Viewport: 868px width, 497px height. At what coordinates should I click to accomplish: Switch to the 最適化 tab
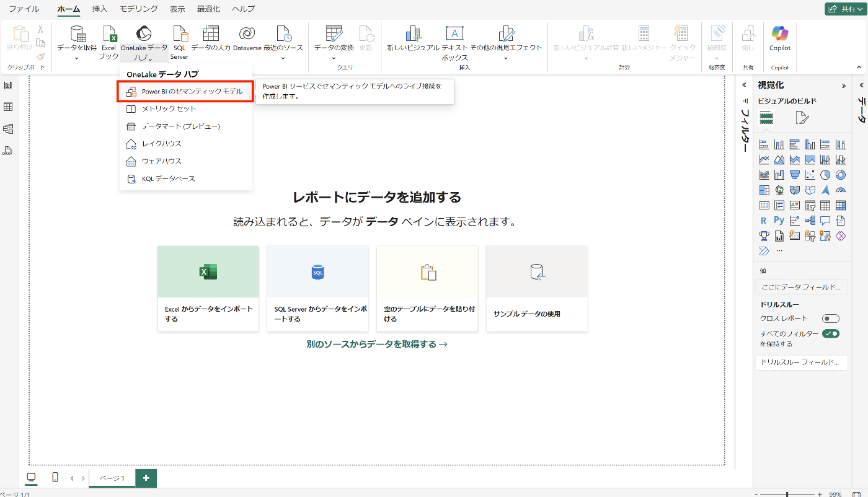tap(208, 9)
